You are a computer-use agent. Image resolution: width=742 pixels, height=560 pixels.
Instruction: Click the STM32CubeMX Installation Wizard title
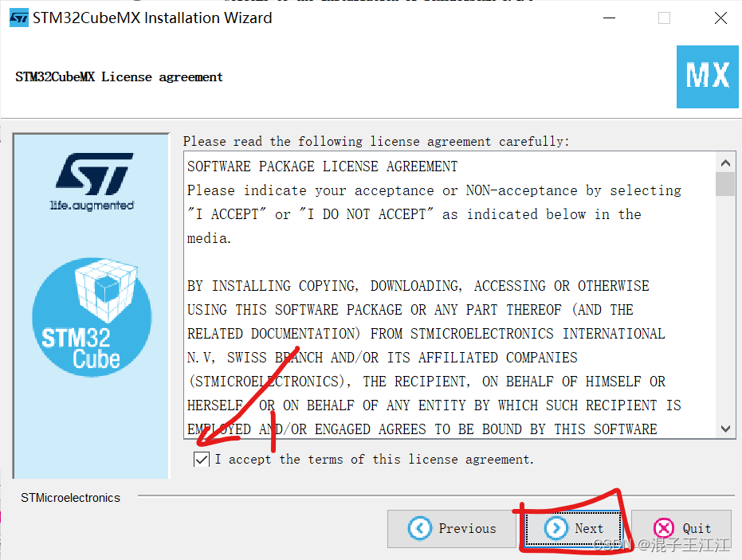coord(152,18)
